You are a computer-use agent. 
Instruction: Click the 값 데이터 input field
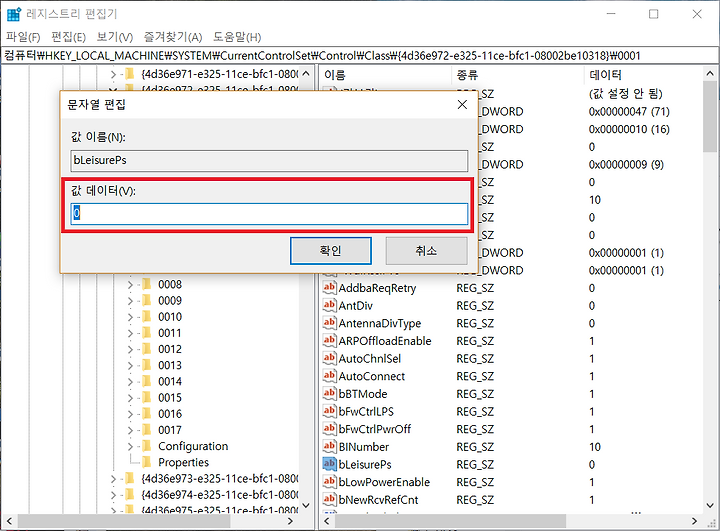tap(270, 214)
